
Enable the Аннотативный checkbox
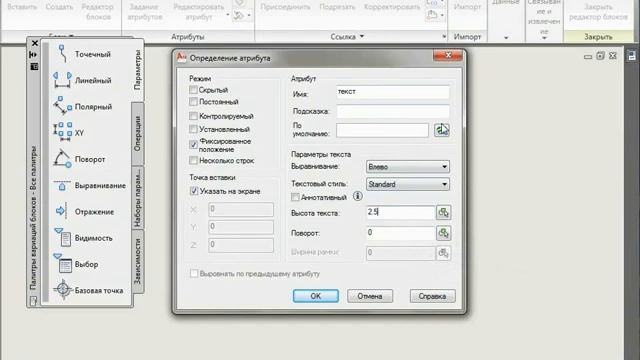coord(295,197)
